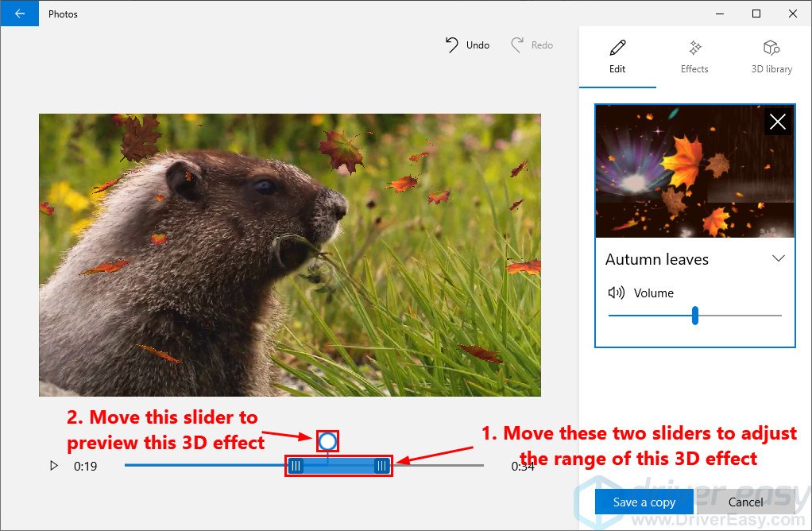Screen dimensions: 812x531
Task: Open the Effects tab
Action: point(694,57)
